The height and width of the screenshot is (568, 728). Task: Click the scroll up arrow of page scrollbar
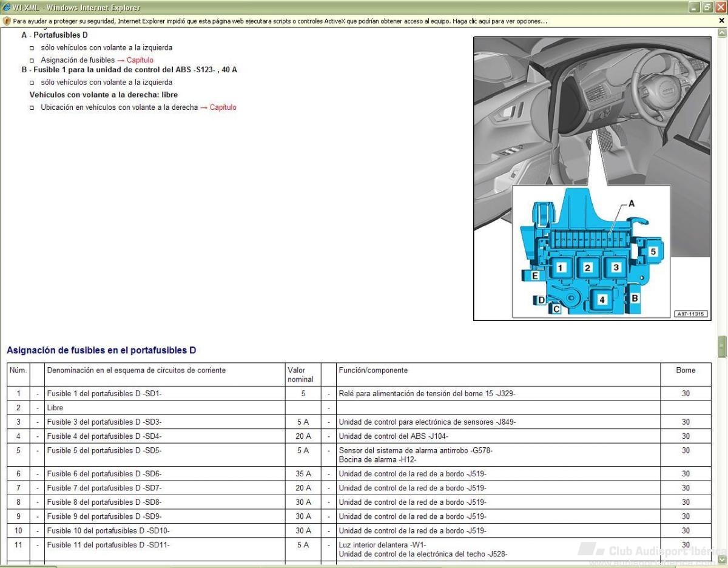pyautogui.click(x=722, y=33)
